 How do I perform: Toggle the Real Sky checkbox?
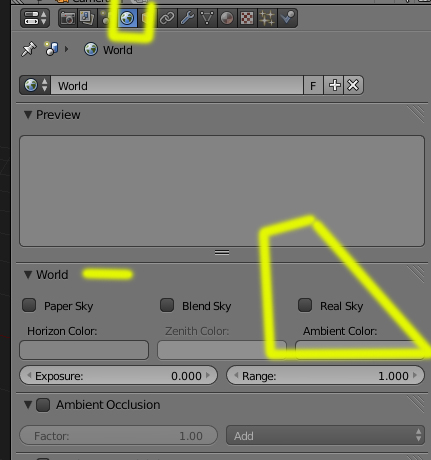click(x=305, y=305)
